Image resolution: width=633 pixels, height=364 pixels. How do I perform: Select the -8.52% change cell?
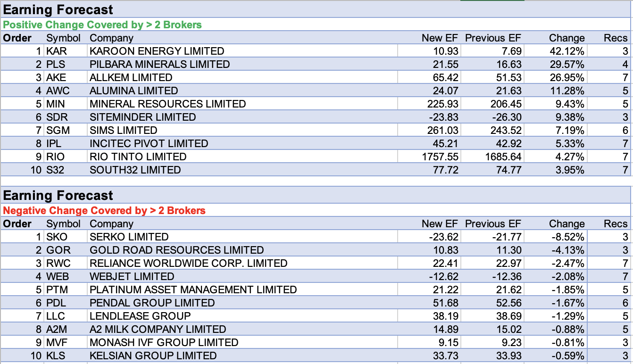click(568, 237)
